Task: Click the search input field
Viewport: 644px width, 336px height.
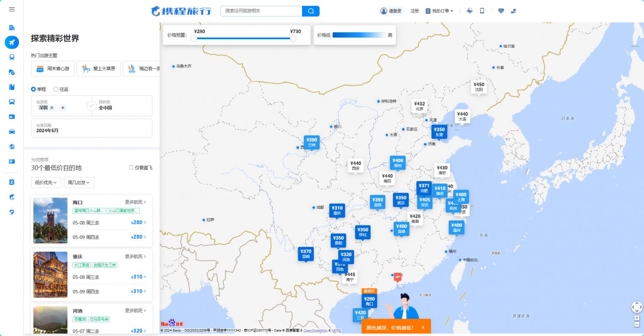Action: 261,11
